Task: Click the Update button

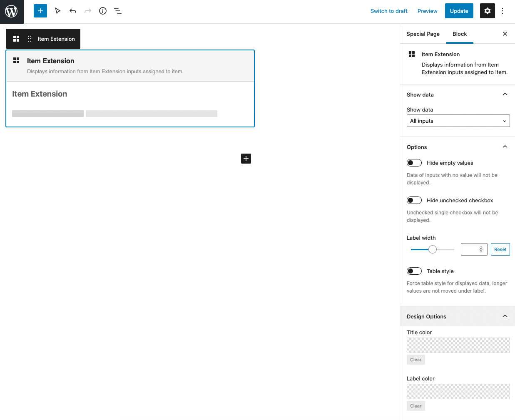Action: click(x=459, y=11)
